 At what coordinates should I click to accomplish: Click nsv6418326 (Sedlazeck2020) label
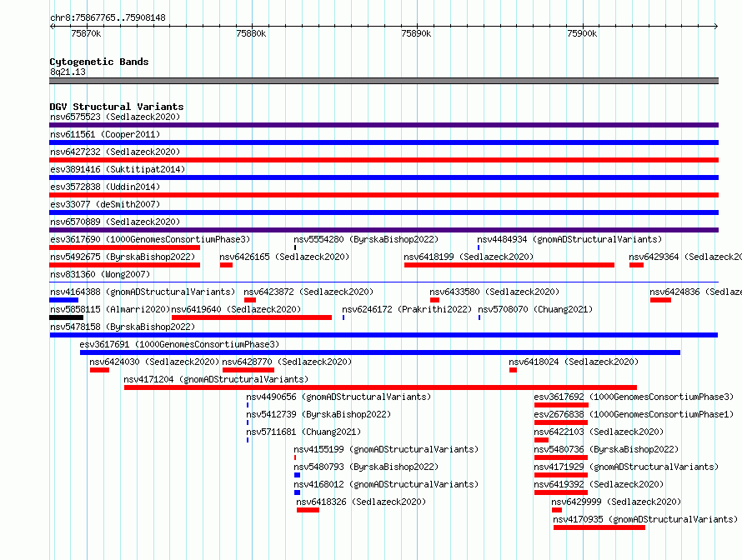point(361,502)
